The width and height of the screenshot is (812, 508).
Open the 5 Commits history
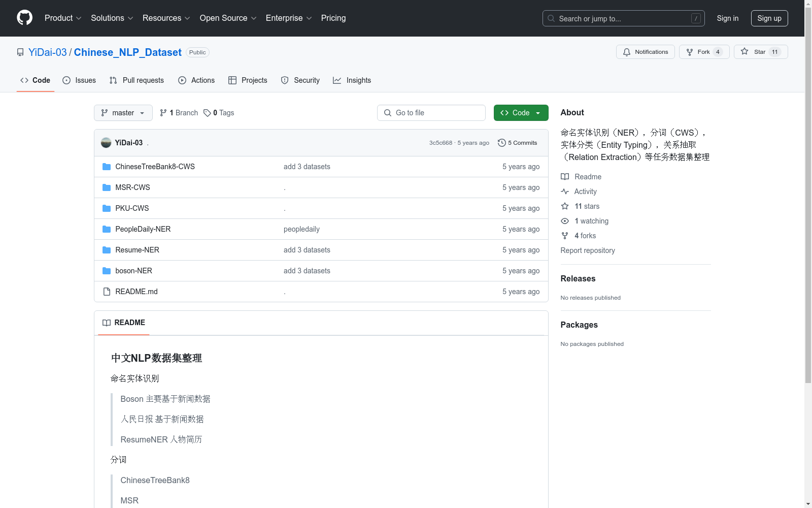517,143
